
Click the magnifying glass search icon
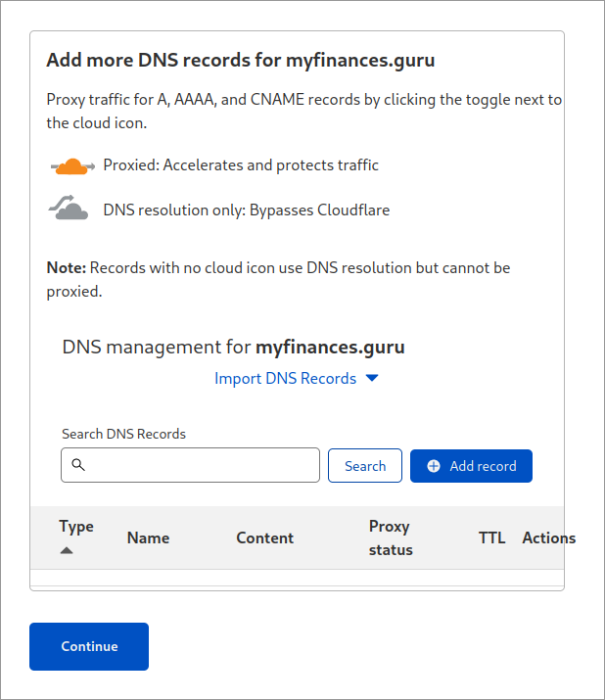tap(78, 465)
